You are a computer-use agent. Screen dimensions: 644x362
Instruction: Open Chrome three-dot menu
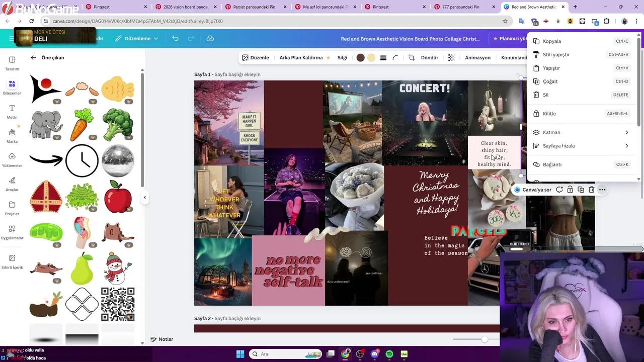click(636, 21)
